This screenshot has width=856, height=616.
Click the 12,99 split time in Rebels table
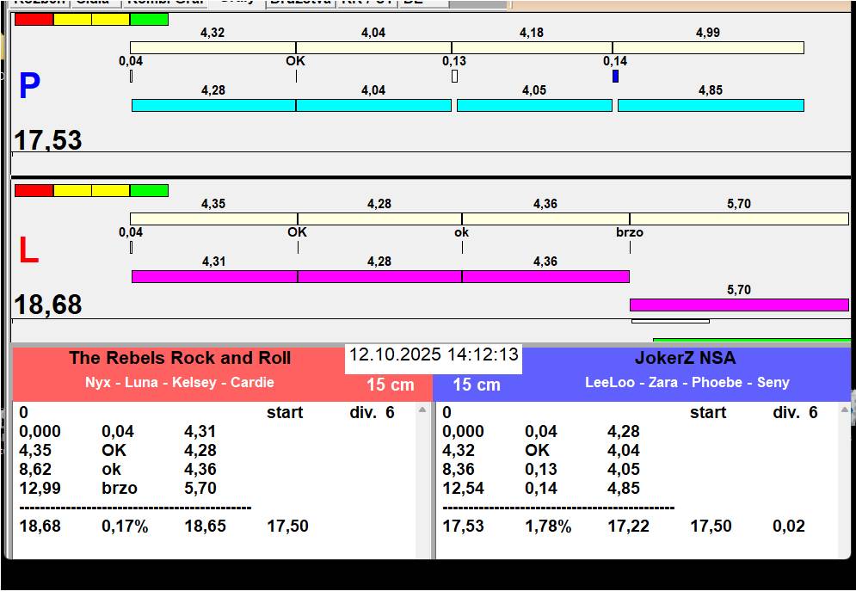pos(40,488)
